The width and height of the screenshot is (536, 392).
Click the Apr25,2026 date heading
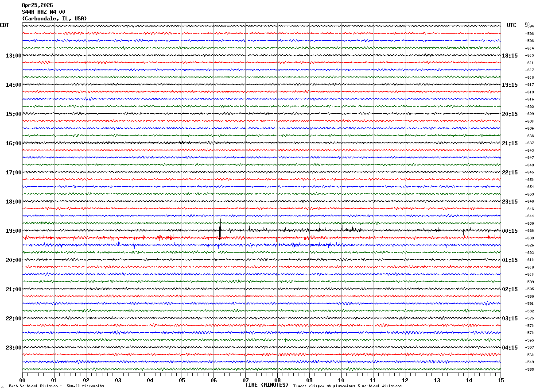[37, 5]
